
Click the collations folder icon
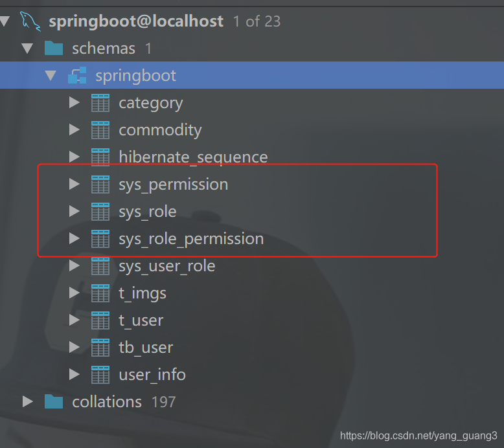tap(54, 402)
